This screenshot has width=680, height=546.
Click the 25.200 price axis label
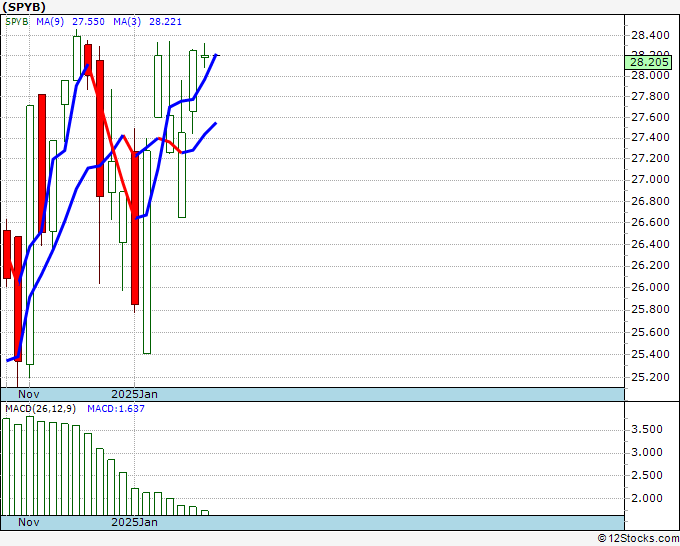(650, 377)
